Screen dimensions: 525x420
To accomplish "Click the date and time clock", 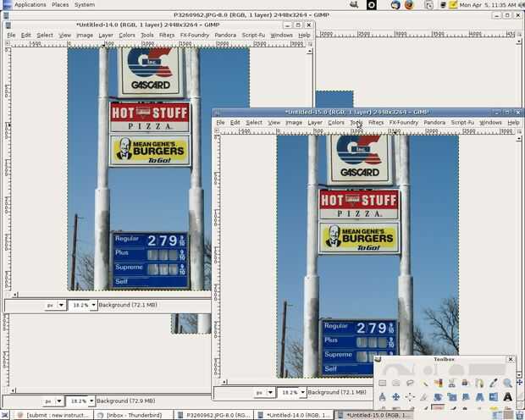I will point(488,5).
